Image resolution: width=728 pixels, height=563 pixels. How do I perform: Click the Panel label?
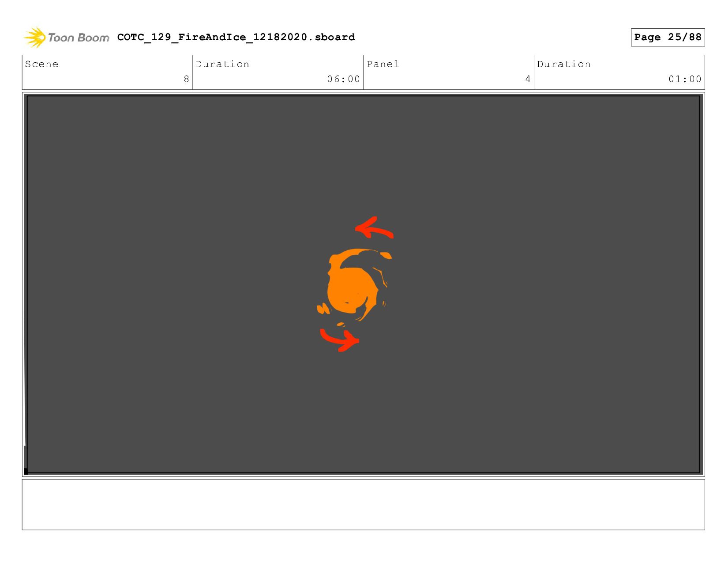(383, 64)
